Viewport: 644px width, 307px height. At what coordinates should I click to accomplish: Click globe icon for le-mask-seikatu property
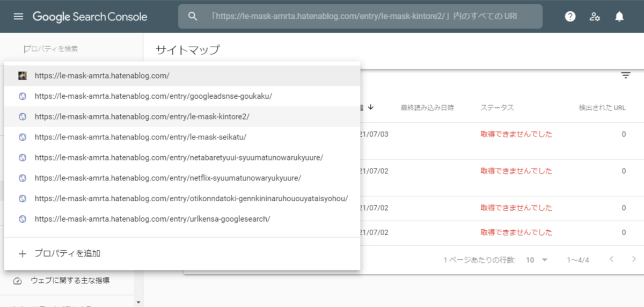(23, 137)
